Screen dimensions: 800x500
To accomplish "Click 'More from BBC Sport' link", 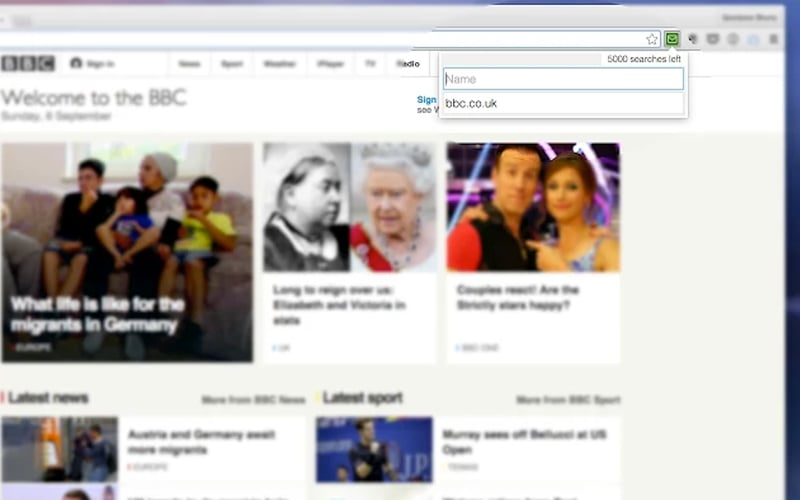I will click(x=568, y=400).
